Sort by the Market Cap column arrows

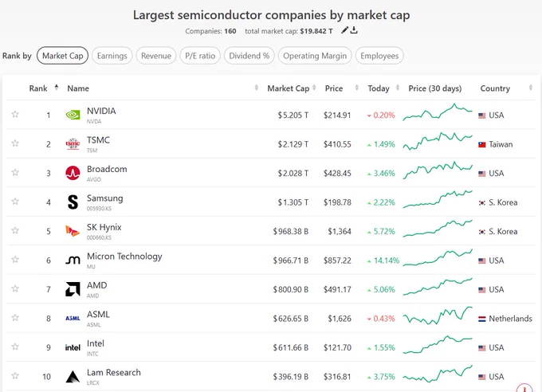(314, 88)
